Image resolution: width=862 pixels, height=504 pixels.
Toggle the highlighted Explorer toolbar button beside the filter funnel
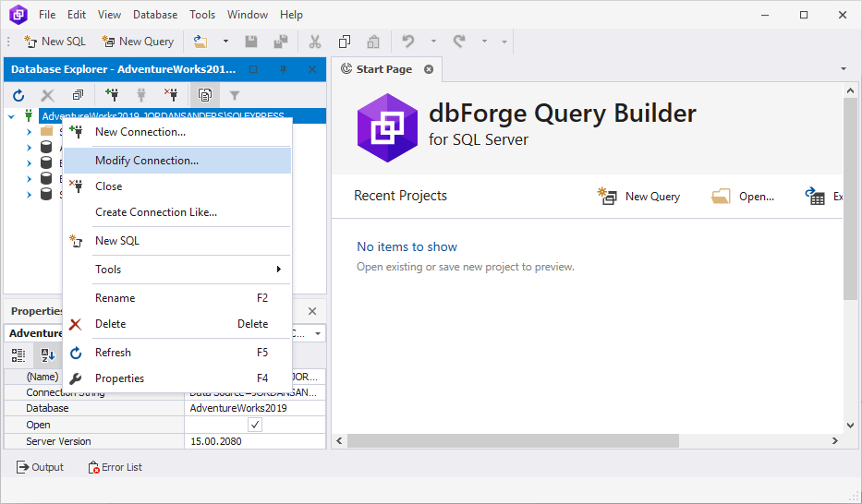pos(205,95)
